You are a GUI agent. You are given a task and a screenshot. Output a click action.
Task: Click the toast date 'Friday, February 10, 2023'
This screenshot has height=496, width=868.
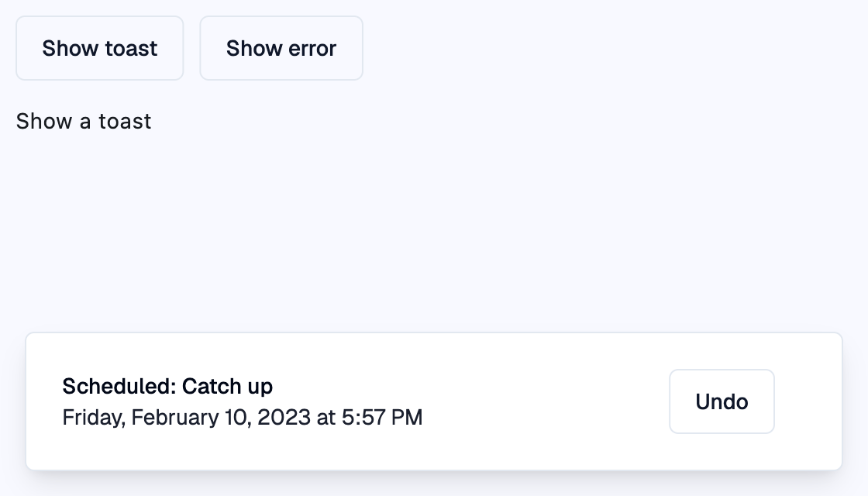coord(186,418)
